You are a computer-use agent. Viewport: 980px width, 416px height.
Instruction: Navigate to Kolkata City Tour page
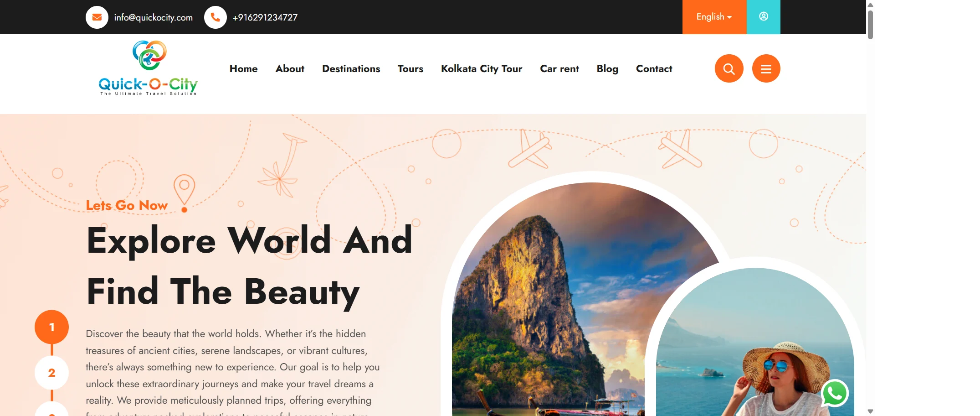[482, 68]
